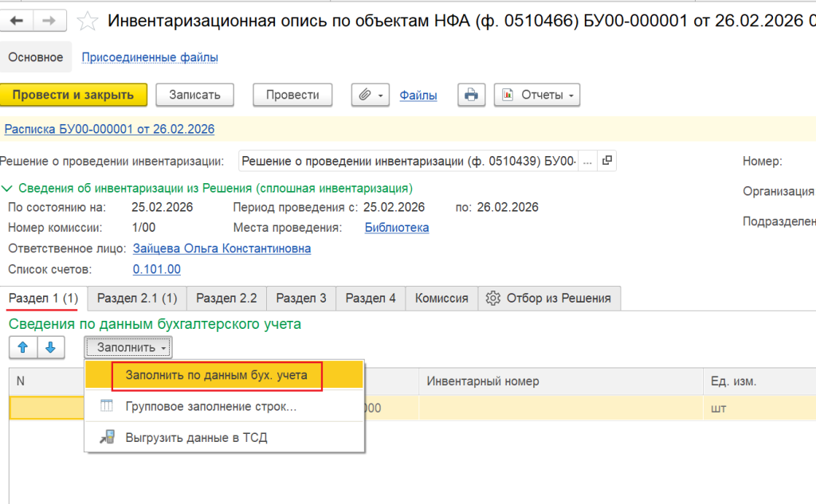Screen dimensions: 816x504
Task: Open the Комиссия tab
Action: click(x=441, y=298)
